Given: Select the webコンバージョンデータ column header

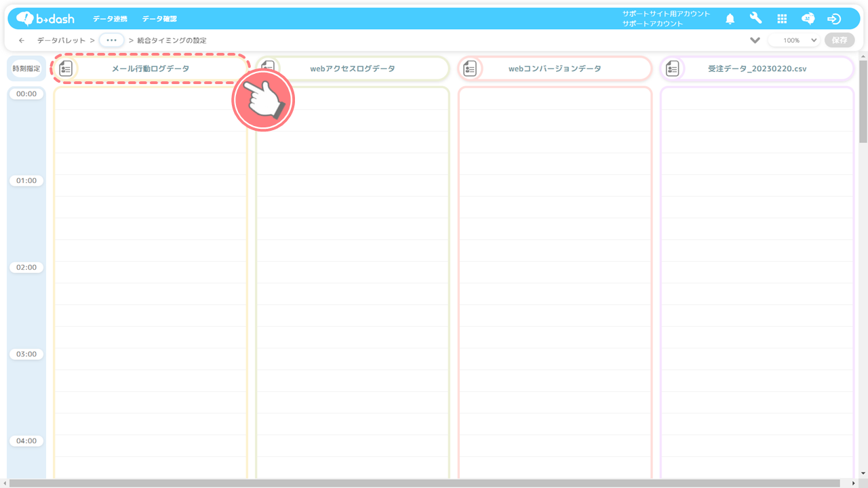Looking at the screenshot, I should click(555, 68).
